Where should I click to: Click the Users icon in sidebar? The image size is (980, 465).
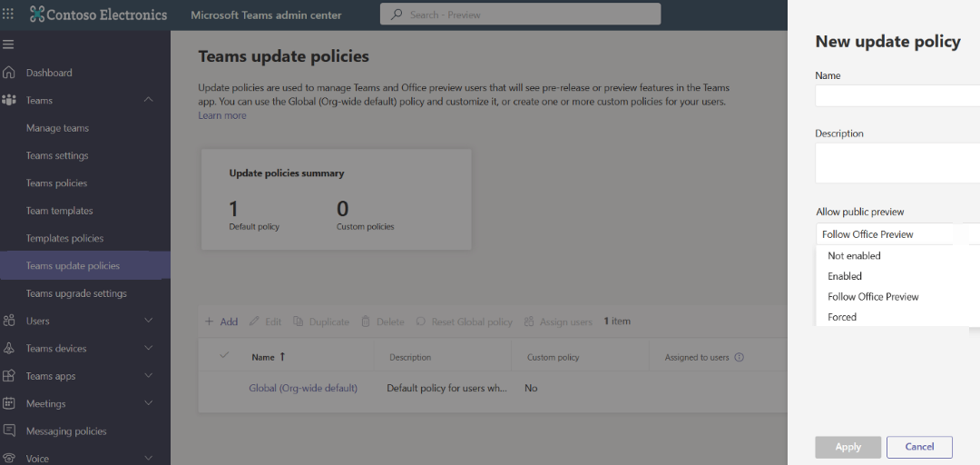point(9,322)
